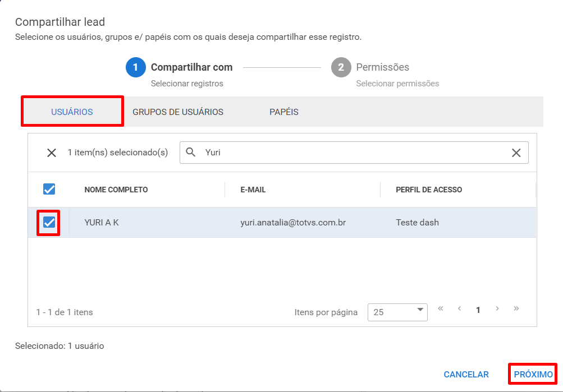Screen dimensions: 563x392
Task: Sort by Nome Completo column header
Action: (116, 190)
